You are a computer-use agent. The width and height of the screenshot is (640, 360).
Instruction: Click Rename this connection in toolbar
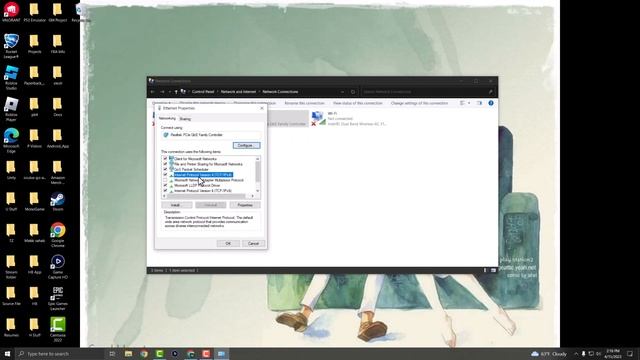[304, 103]
